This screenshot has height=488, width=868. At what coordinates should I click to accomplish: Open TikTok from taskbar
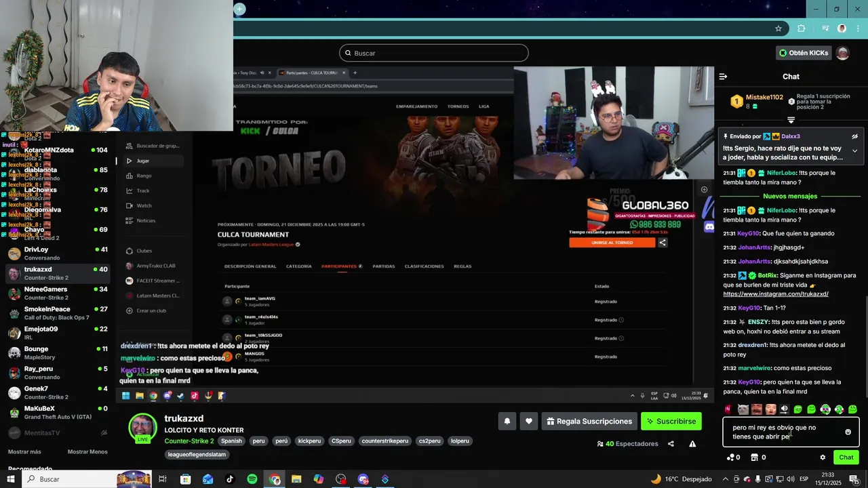pyautogui.click(x=230, y=479)
